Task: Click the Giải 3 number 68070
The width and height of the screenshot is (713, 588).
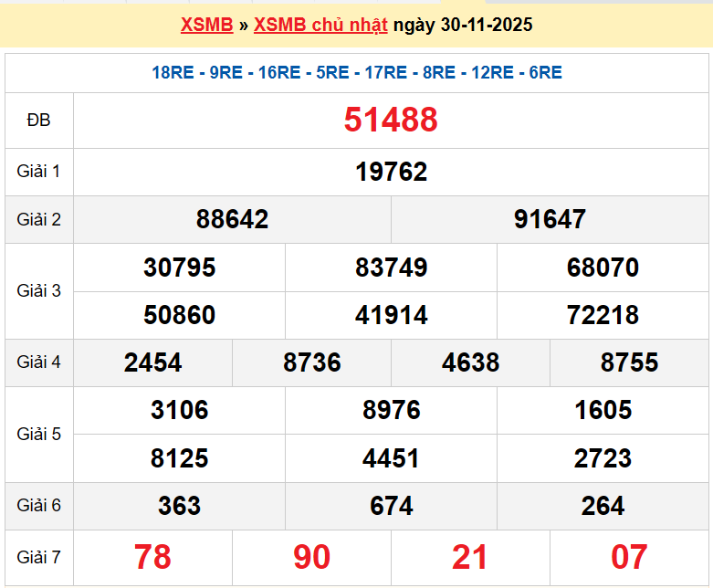Action: click(603, 268)
